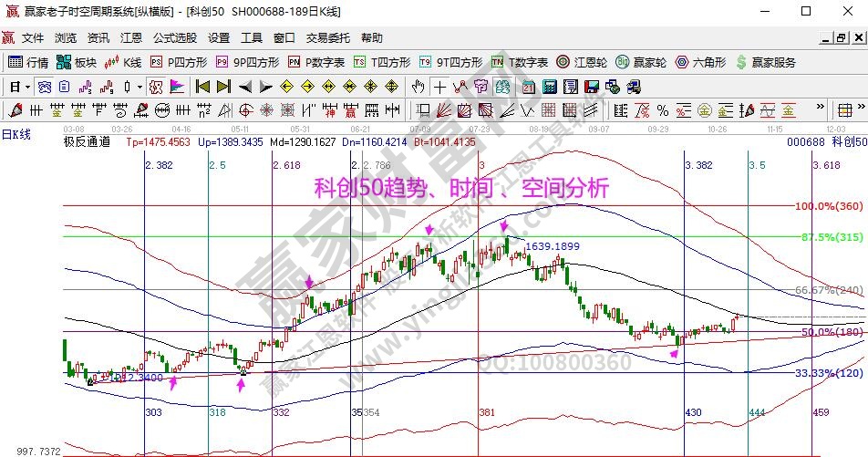Open the 行情 market quotes view
This screenshot has height=457, width=868.
click(28, 62)
